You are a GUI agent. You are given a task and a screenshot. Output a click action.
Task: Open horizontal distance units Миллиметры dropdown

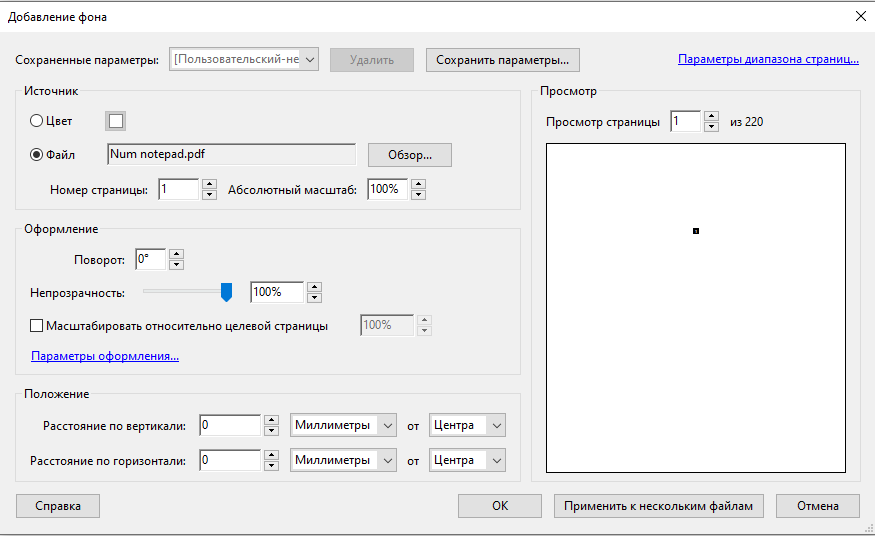[343, 461]
